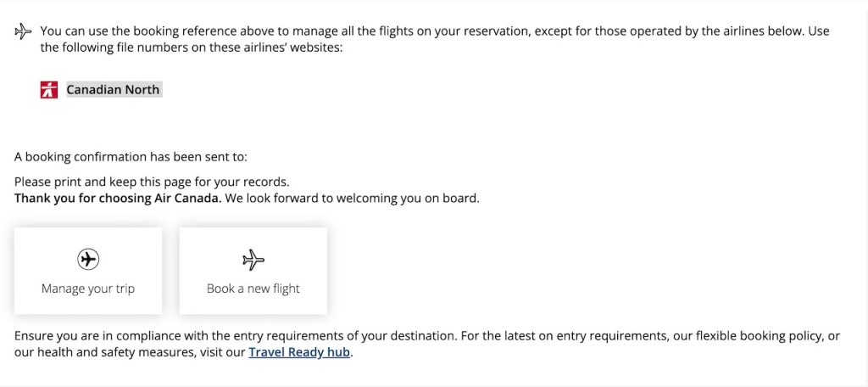Click the red Canadian North logo
This screenshot has height=387, width=868.
coord(48,90)
